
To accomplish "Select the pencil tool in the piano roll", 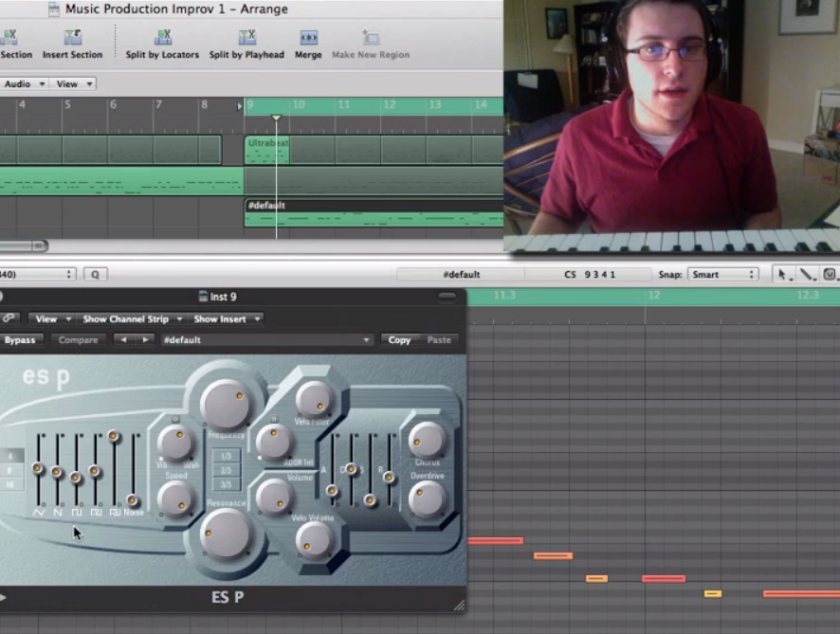I will pos(807,275).
